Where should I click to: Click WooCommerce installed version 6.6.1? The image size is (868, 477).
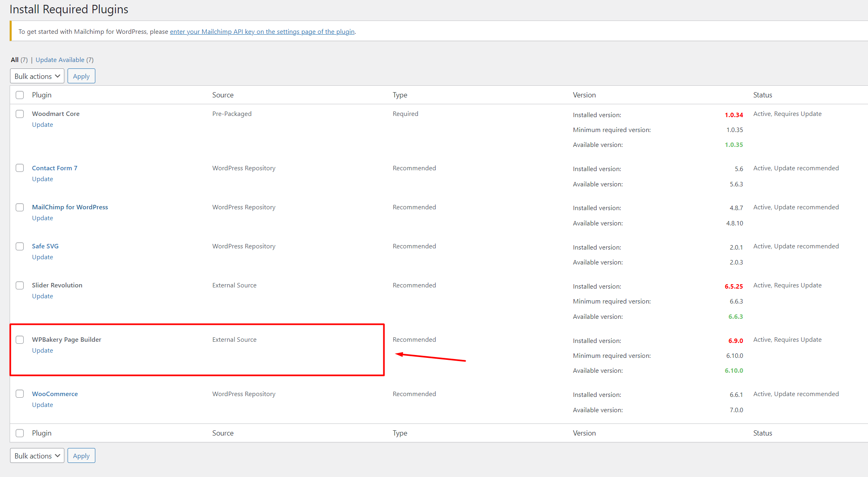click(x=736, y=395)
